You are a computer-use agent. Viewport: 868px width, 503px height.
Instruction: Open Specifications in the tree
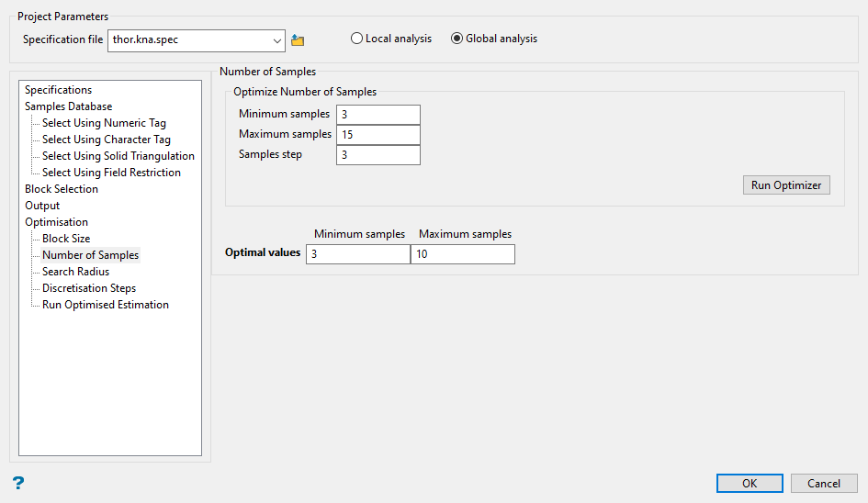58,90
